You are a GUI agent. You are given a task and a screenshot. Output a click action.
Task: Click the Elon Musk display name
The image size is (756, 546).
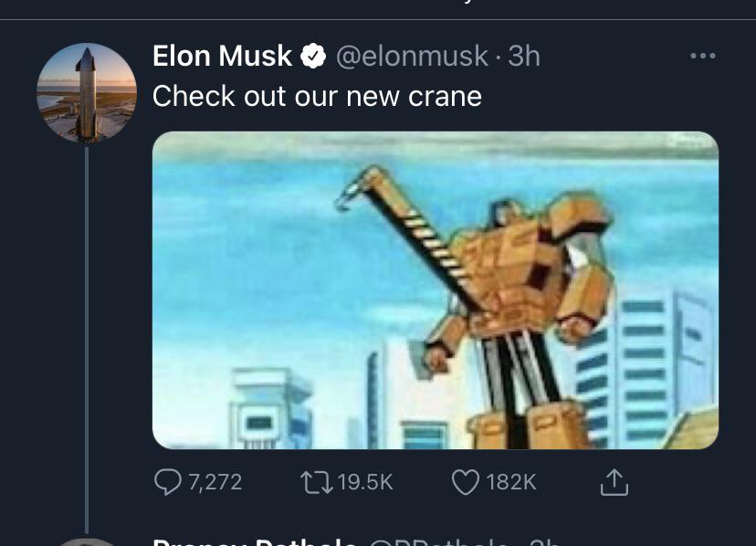click(x=222, y=57)
